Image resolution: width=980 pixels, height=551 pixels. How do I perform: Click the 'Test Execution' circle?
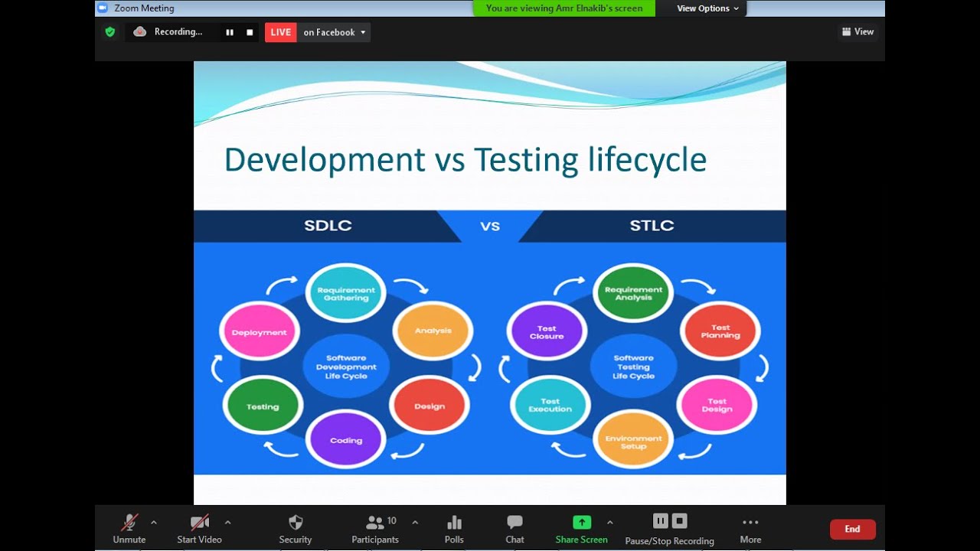550,406
